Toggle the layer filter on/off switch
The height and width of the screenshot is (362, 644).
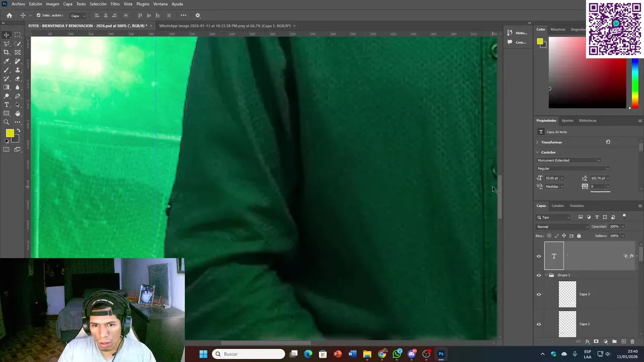[624, 216]
